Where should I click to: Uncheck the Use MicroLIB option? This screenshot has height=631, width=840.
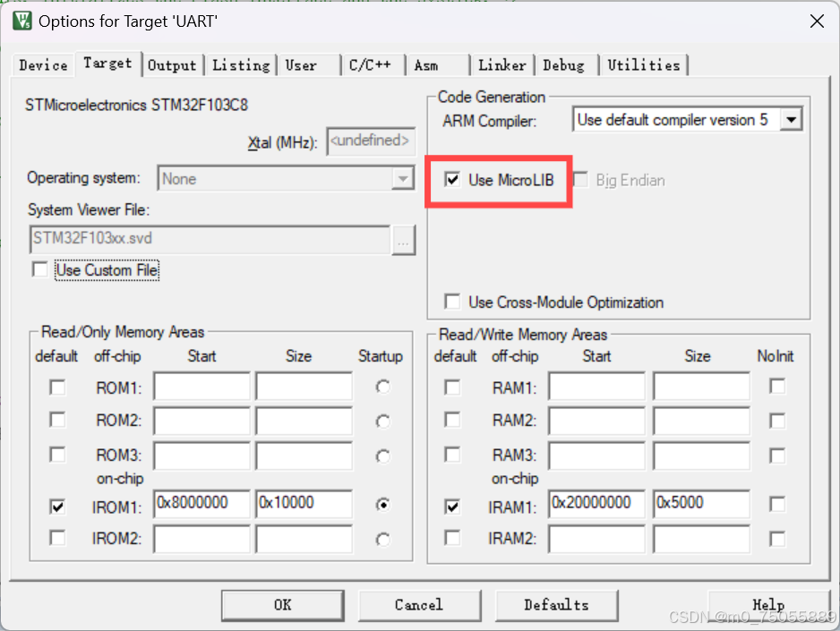tap(452, 179)
